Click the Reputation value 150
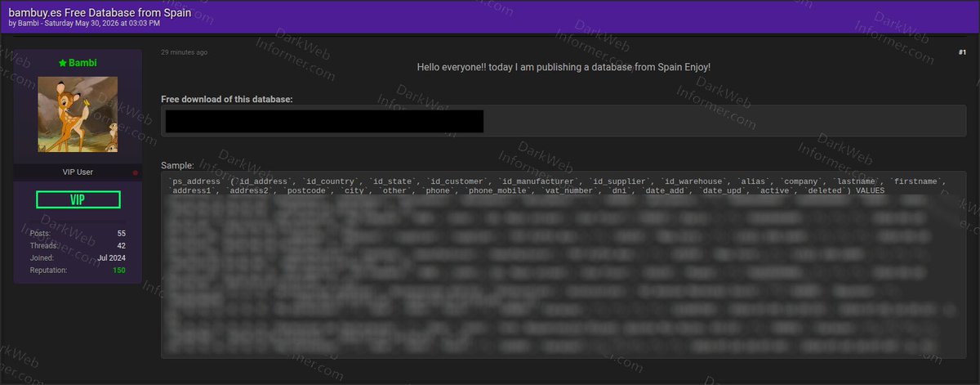This screenshot has height=385, width=980. tap(119, 270)
